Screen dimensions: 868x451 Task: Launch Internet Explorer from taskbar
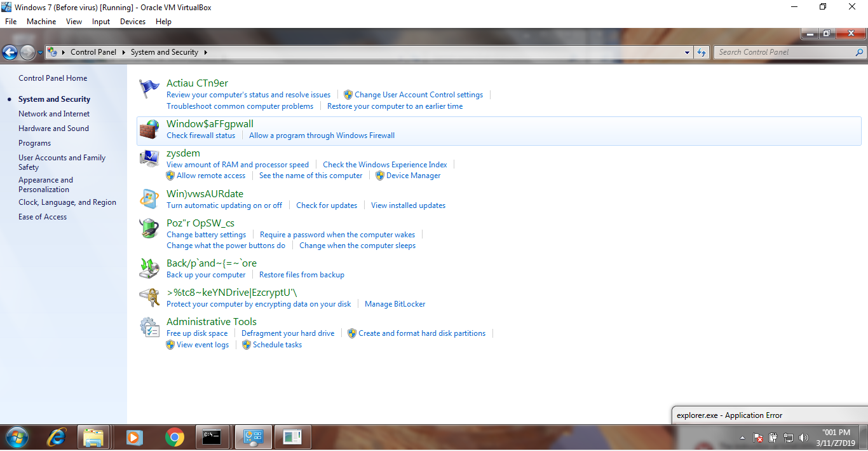tap(57, 438)
